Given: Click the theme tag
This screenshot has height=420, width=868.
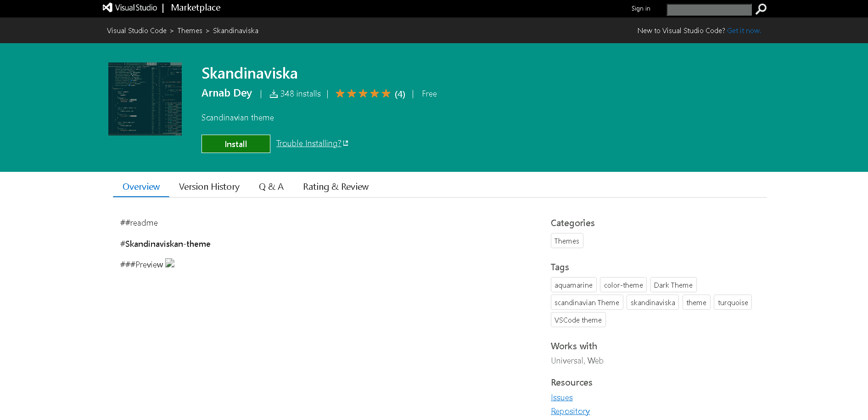Looking at the screenshot, I should pyautogui.click(x=696, y=302).
